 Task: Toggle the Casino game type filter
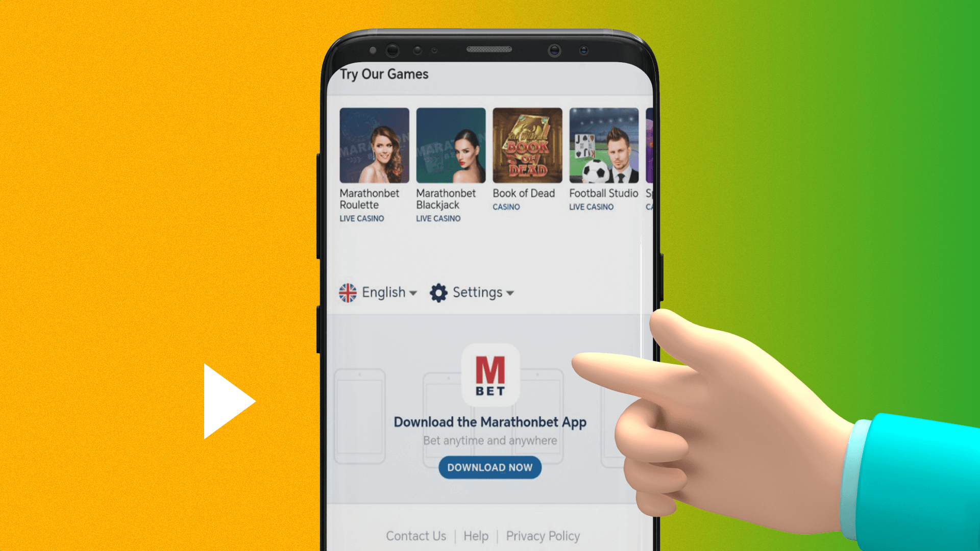pyautogui.click(x=506, y=207)
